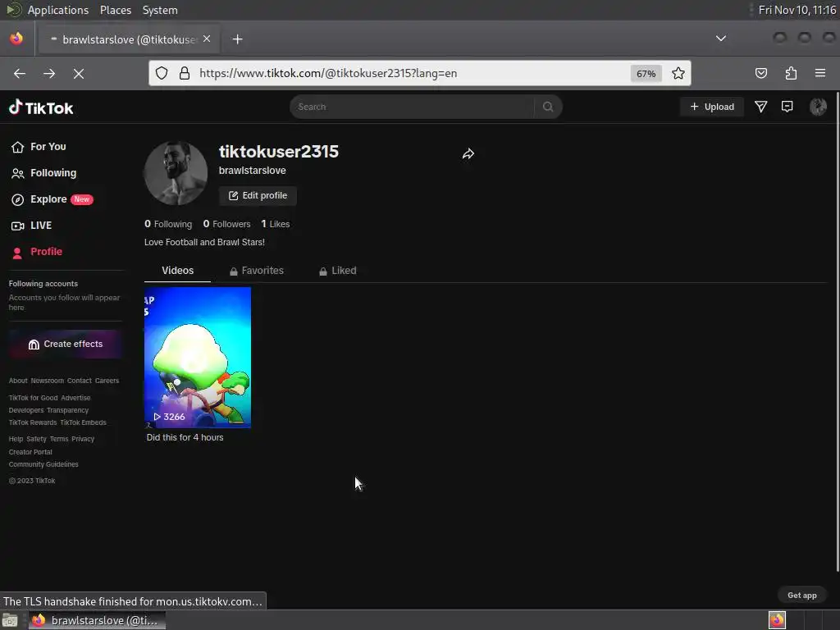Open the Safety footer link
840x630 pixels.
point(36,440)
